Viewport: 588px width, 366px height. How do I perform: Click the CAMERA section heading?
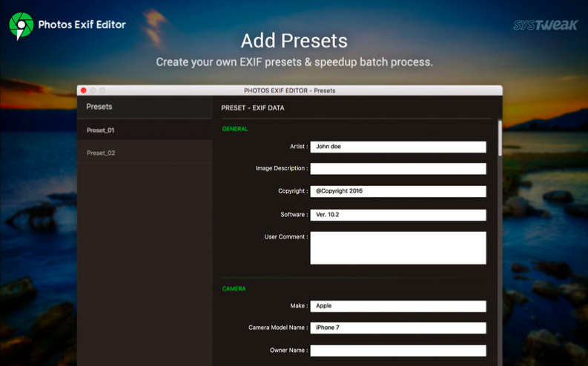(234, 288)
